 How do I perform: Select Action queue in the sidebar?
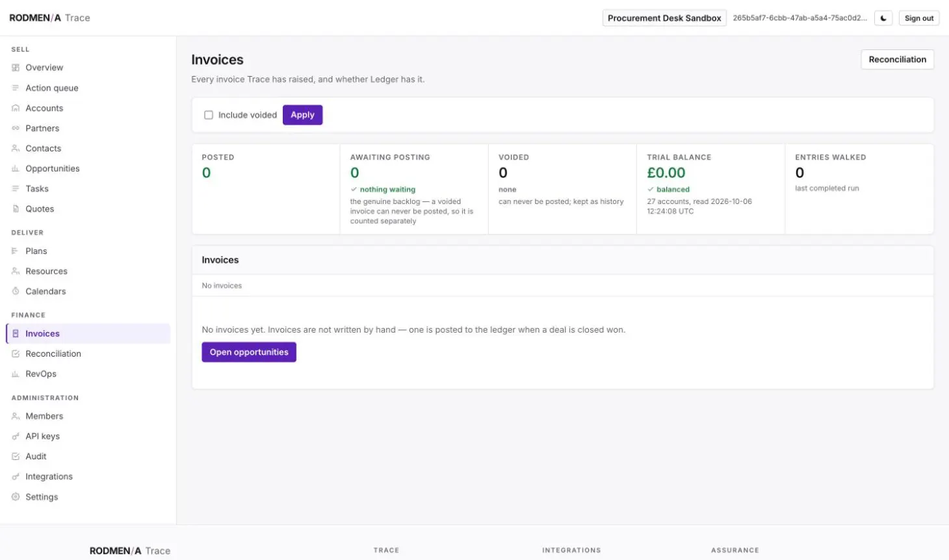click(x=88, y=88)
